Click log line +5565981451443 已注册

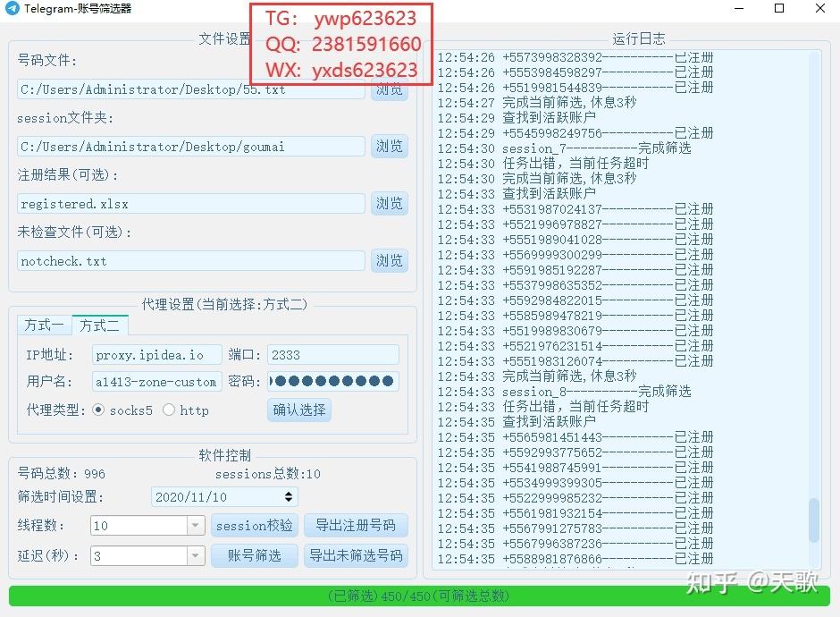[575, 437]
